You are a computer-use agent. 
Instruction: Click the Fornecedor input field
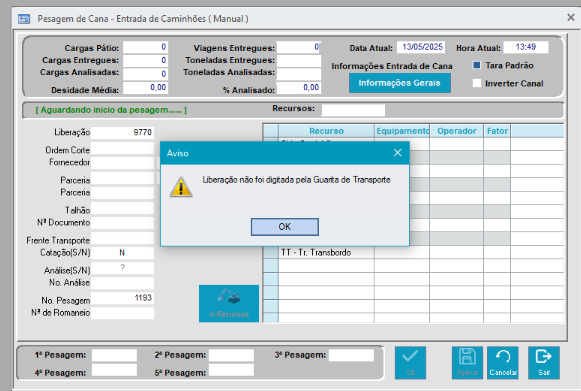tap(122, 163)
